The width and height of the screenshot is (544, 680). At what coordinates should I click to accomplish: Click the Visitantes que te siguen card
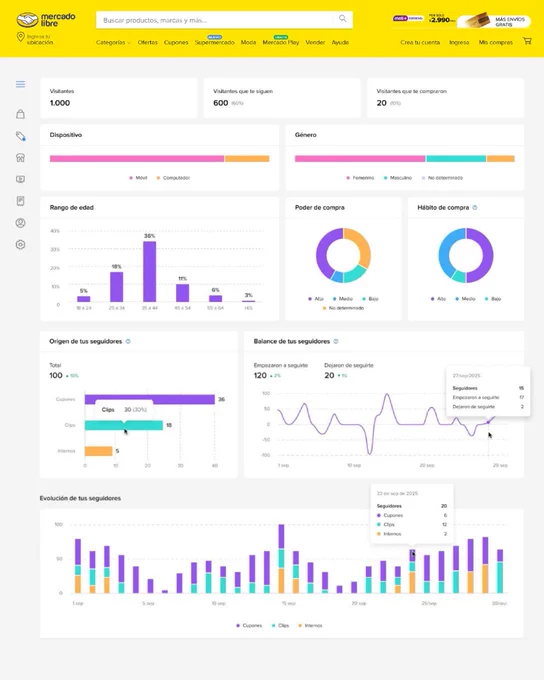[x=282, y=98]
